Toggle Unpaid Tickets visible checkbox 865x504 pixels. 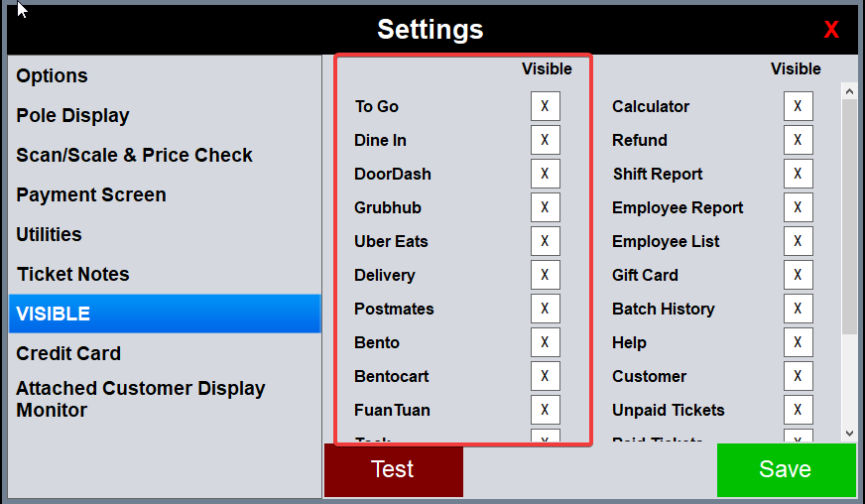(x=798, y=411)
